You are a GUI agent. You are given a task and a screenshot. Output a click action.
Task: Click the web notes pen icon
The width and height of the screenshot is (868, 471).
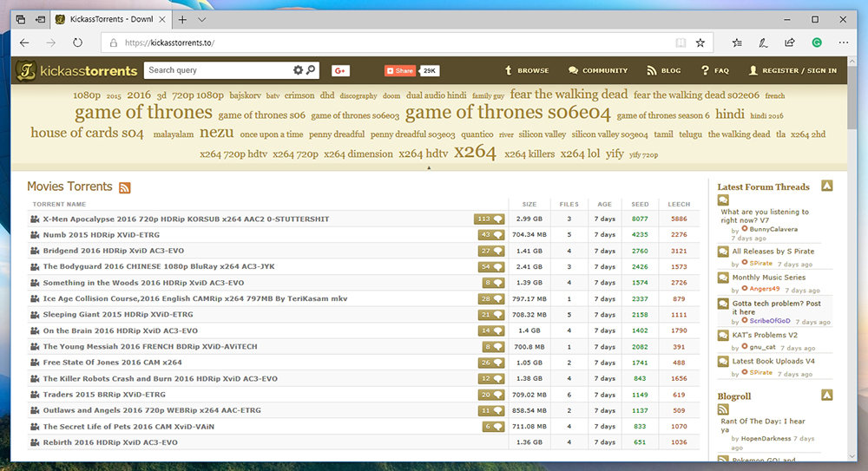coord(763,43)
